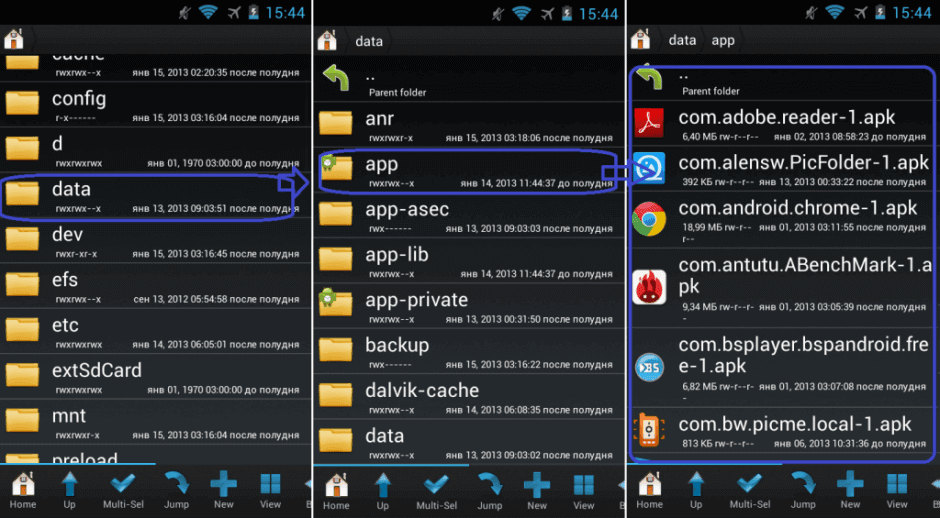Select com.alensw.PicFolder-1.apk file name
The width and height of the screenshot is (940, 518).
click(x=803, y=162)
